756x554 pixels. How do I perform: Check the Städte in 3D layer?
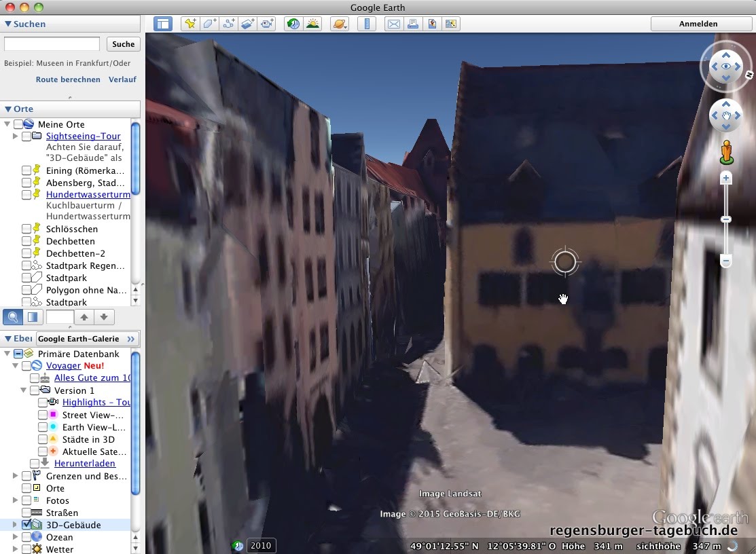(x=42, y=439)
